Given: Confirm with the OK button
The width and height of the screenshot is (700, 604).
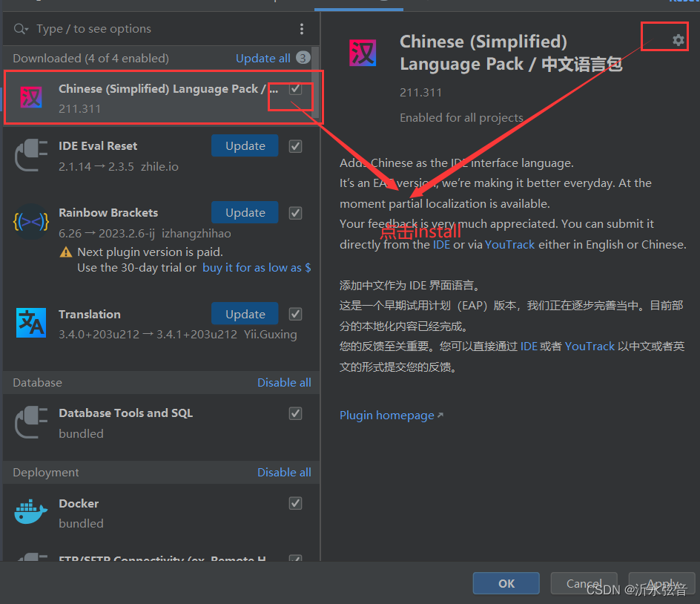Looking at the screenshot, I should pyautogui.click(x=506, y=583).
